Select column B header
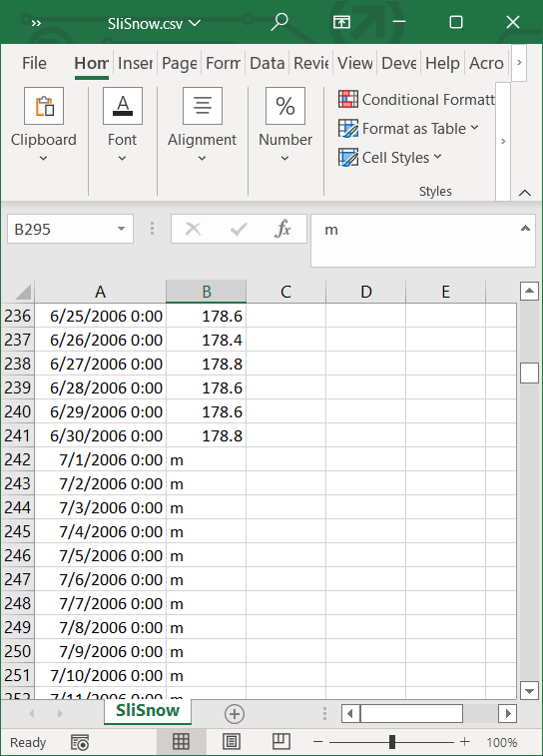Screen dimensions: 543x756 pyautogui.click(x=207, y=292)
